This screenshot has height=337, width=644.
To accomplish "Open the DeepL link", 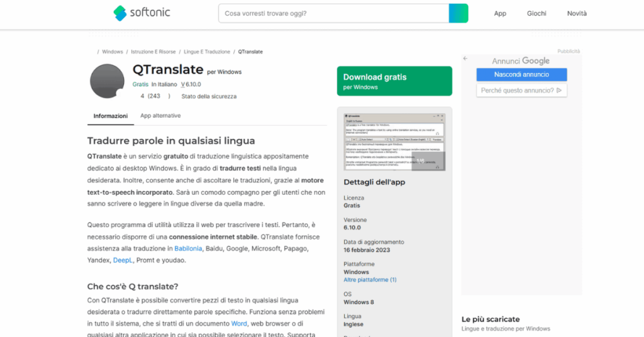I will pyautogui.click(x=123, y=260).
